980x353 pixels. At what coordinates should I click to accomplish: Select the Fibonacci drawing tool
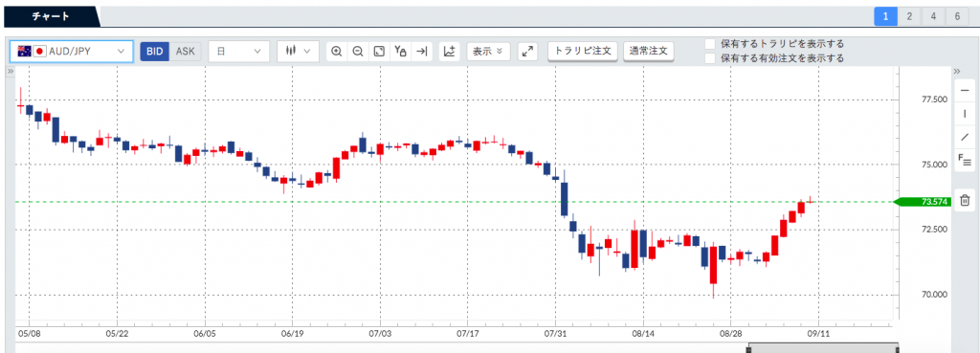(x=965, y=160)
